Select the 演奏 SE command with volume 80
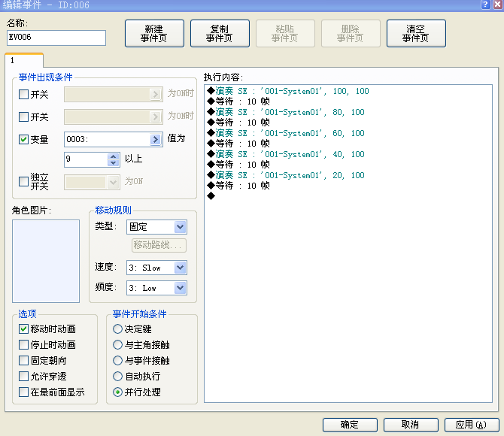The height and width of the screenshot is (436, 504). [x=286, y=112]
